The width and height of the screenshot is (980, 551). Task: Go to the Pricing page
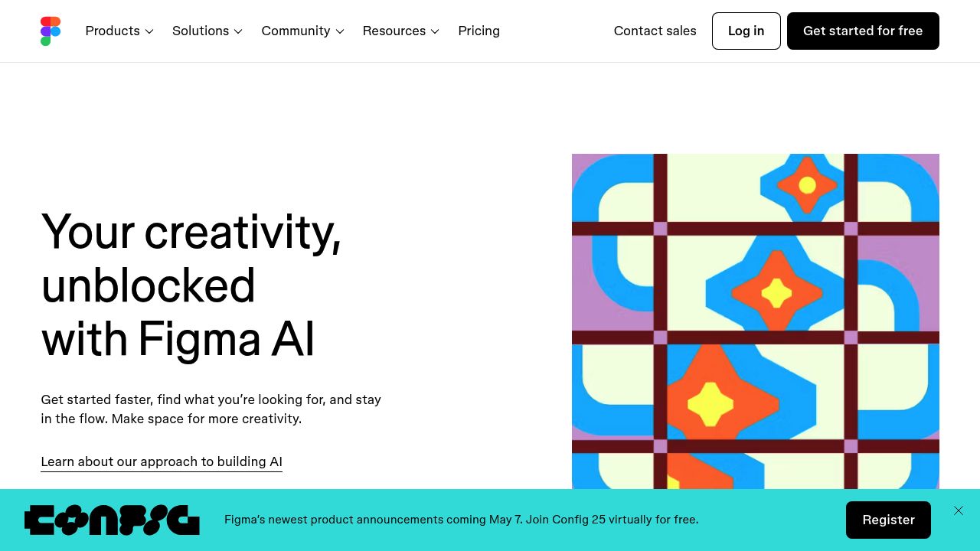[479, 31]
